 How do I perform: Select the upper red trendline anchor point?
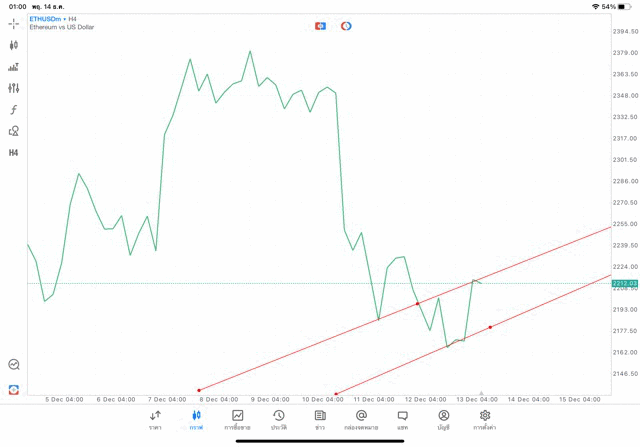click(417, 303)
